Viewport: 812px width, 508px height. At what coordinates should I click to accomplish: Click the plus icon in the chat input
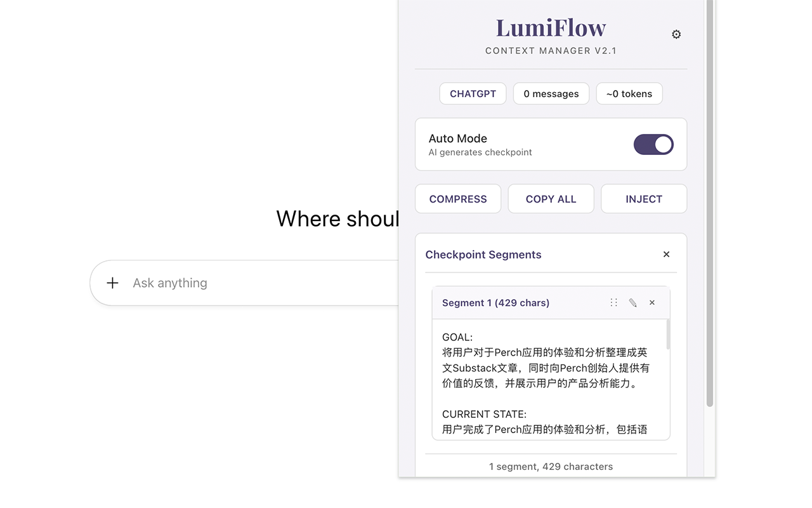pos(112,283)
